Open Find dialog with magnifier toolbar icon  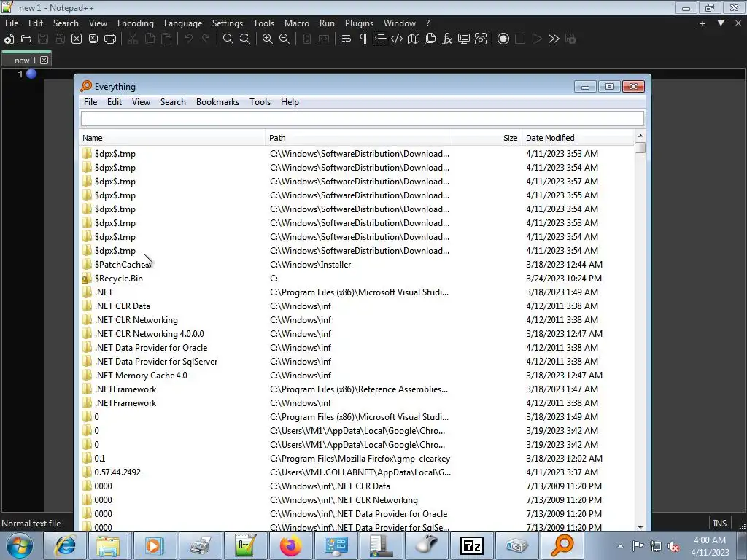(228, 39)
